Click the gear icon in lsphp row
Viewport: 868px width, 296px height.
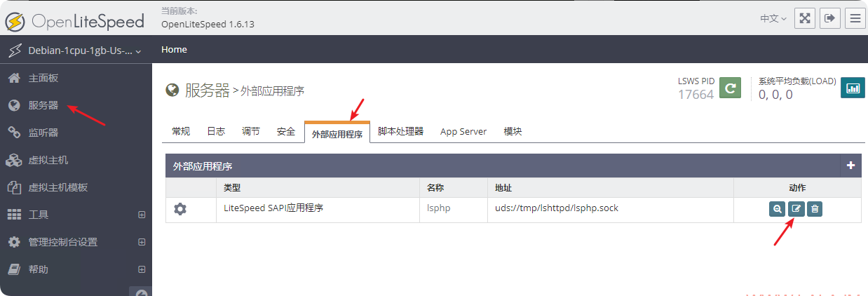180,209
